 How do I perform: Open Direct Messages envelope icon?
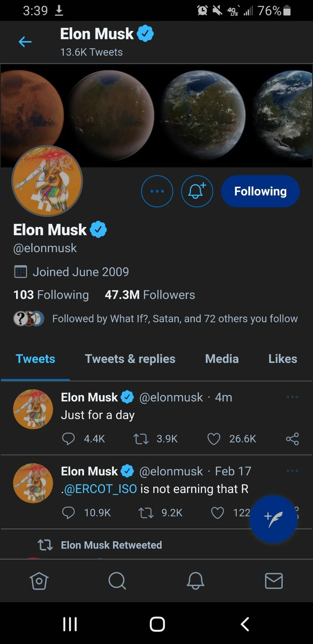pos(274,581)
